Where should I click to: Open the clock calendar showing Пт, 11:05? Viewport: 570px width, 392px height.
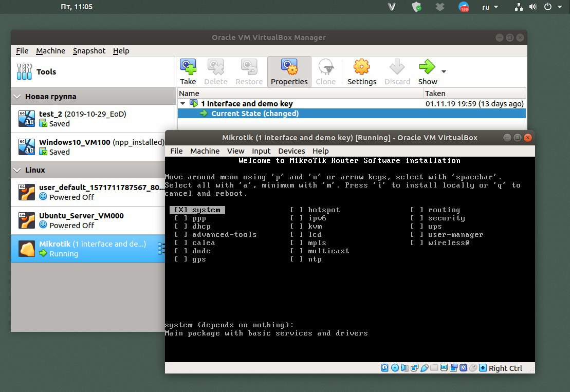77,7
